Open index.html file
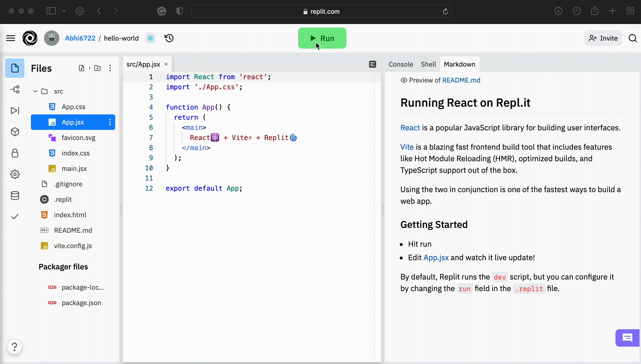Image resolution: width=641 pixels, height=364 pixels. tap(73, 215)
